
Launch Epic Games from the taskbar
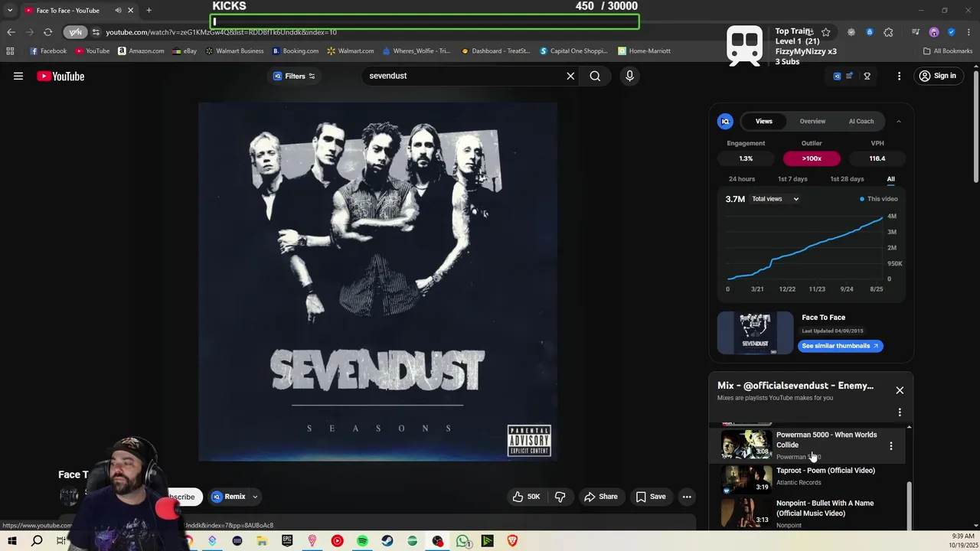pos(287,541)
